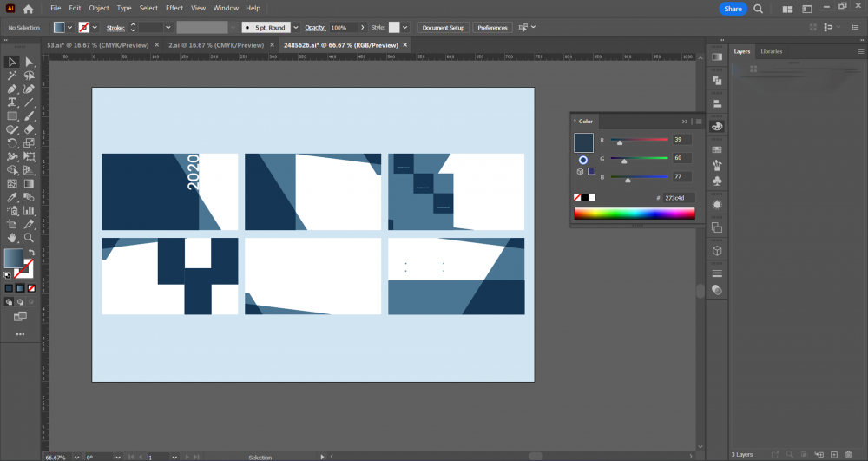Open the Style dropdown arrow
The height and width of the screenshot is (461, 868).
coord(405,27)
